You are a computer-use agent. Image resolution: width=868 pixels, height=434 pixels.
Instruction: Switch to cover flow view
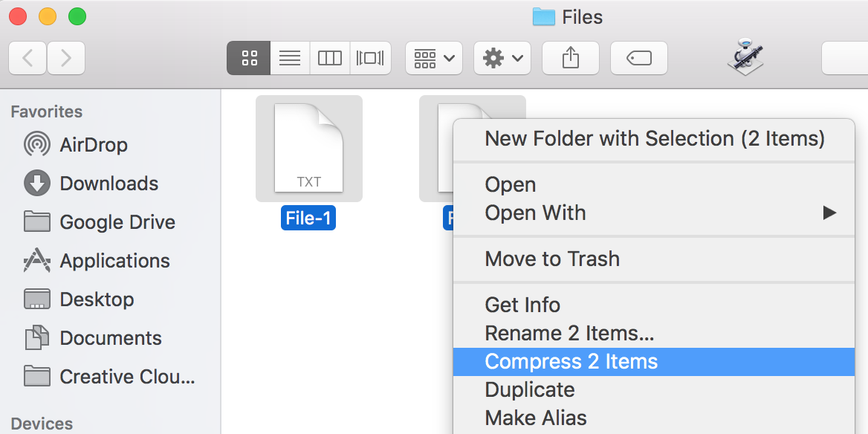(370, 58)
